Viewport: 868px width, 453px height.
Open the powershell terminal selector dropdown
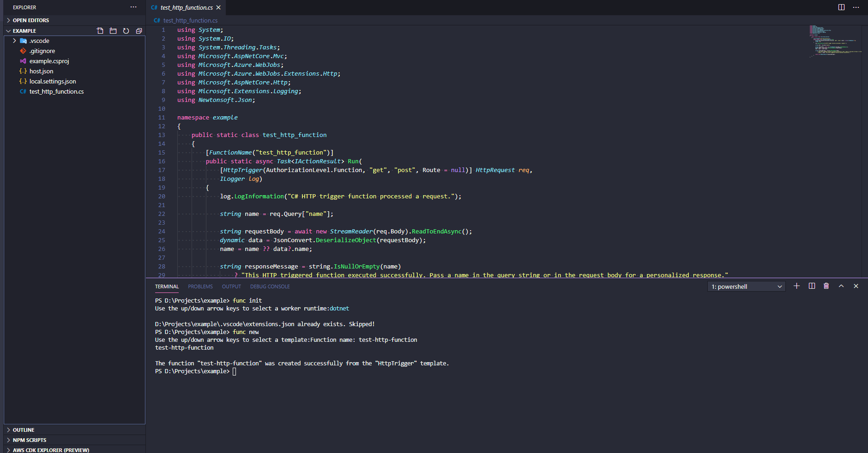click(746, 286)
